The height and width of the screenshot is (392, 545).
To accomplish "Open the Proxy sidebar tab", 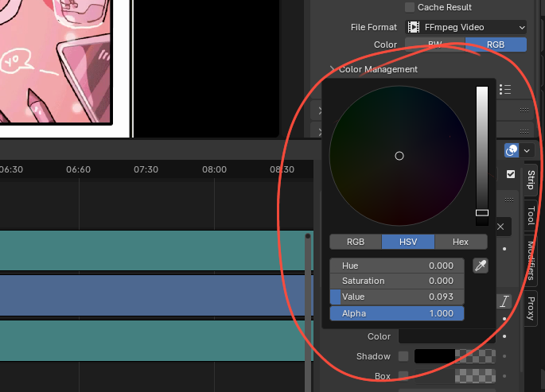I will coord(531,309).
